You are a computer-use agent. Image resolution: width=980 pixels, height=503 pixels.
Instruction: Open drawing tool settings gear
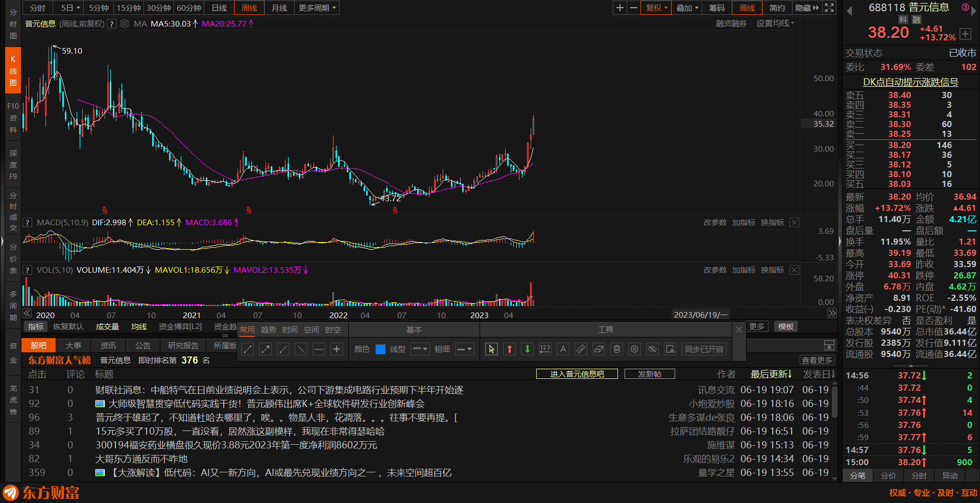click(x=634, y=349)
